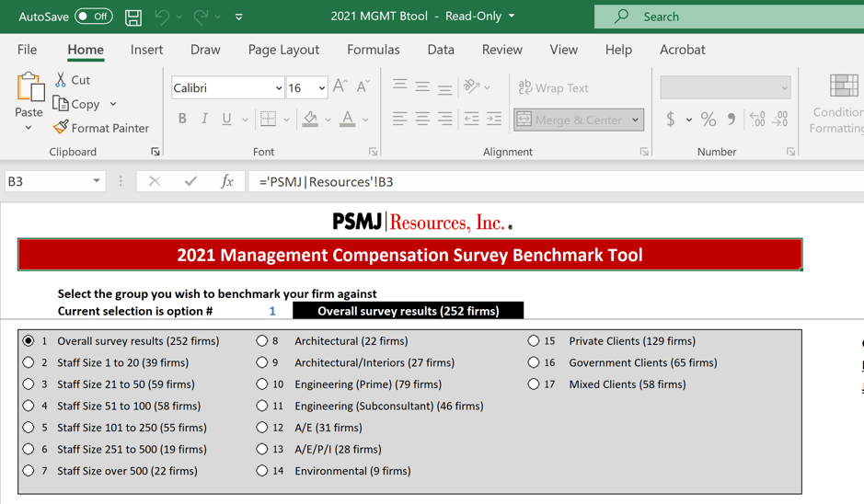Expand Merge & Center options arrow

[636, 120]
